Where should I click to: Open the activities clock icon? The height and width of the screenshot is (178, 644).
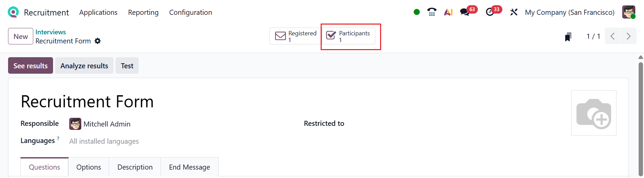[490, 12]
